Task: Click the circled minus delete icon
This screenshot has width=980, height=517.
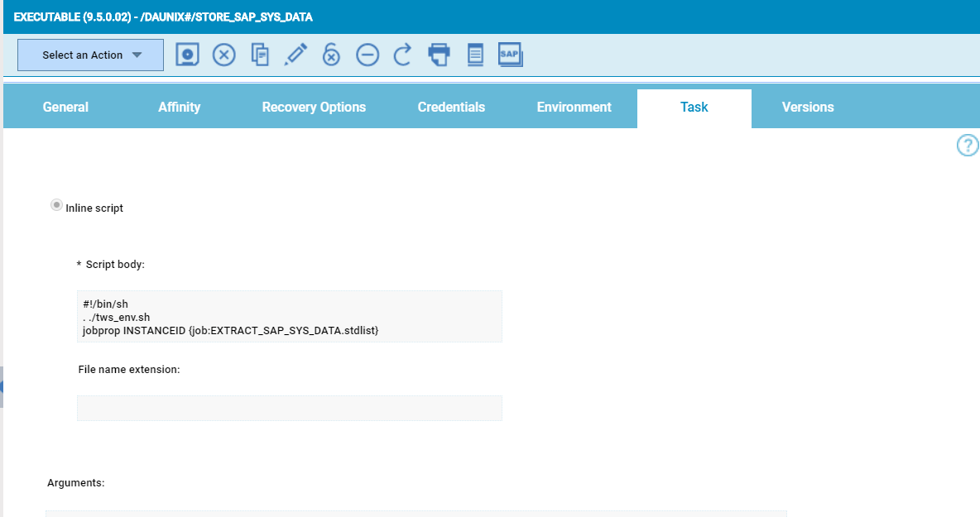Action: [367, 55]
